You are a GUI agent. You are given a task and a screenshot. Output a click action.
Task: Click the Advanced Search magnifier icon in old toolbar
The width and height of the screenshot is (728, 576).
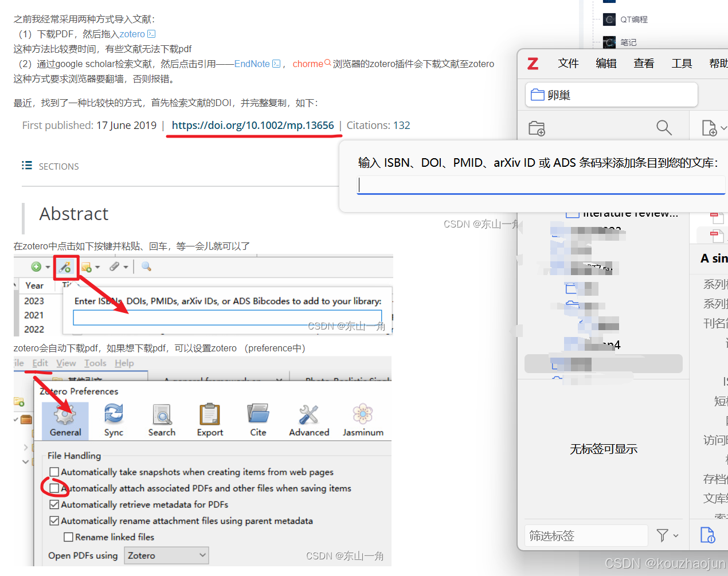coord(146,267)
